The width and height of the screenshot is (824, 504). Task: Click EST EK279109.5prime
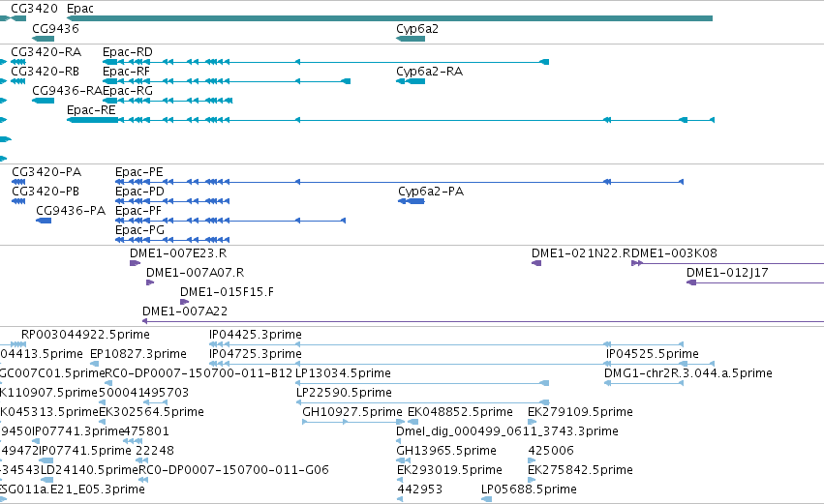(x=532, y=422)
